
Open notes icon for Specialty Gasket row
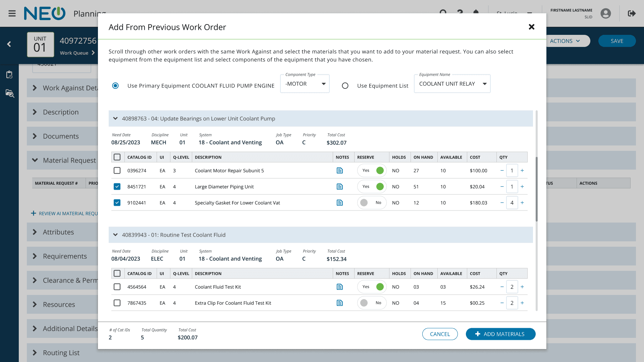tap(339, 203)
